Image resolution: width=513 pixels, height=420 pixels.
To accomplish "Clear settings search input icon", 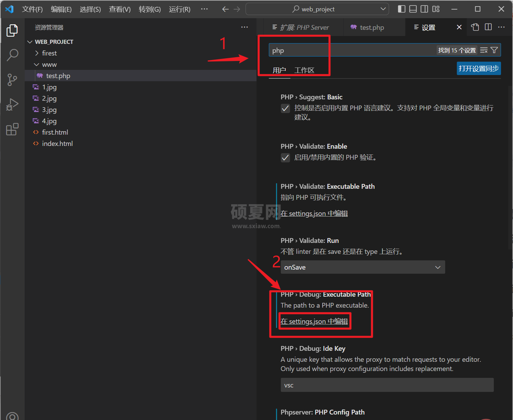I will [x=484, y=50].
